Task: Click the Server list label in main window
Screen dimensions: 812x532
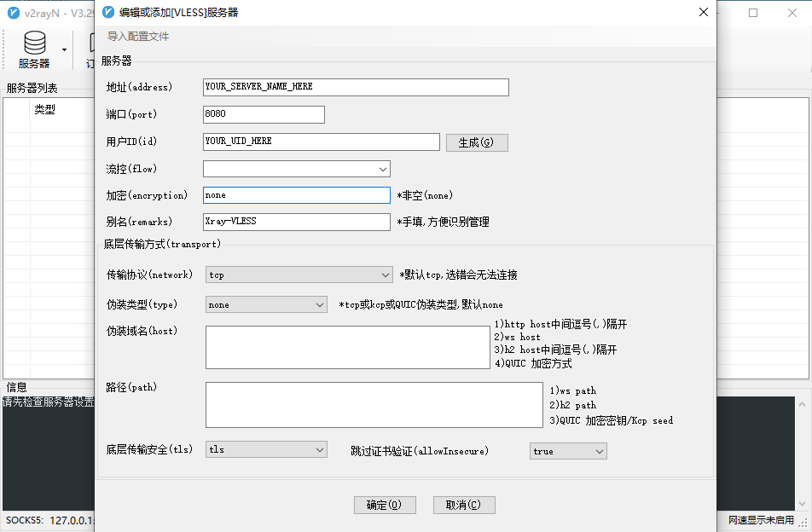Action: click(32, 88)
